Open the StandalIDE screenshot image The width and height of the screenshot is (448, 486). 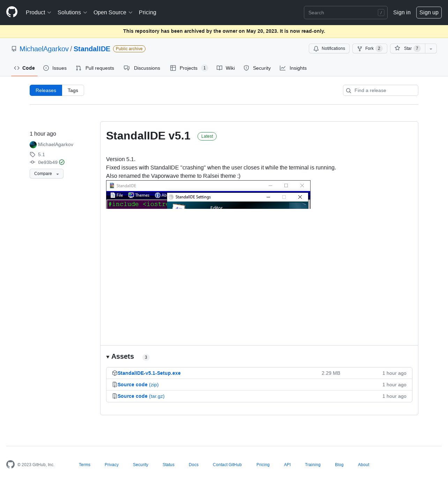click(x=208, y=195)
